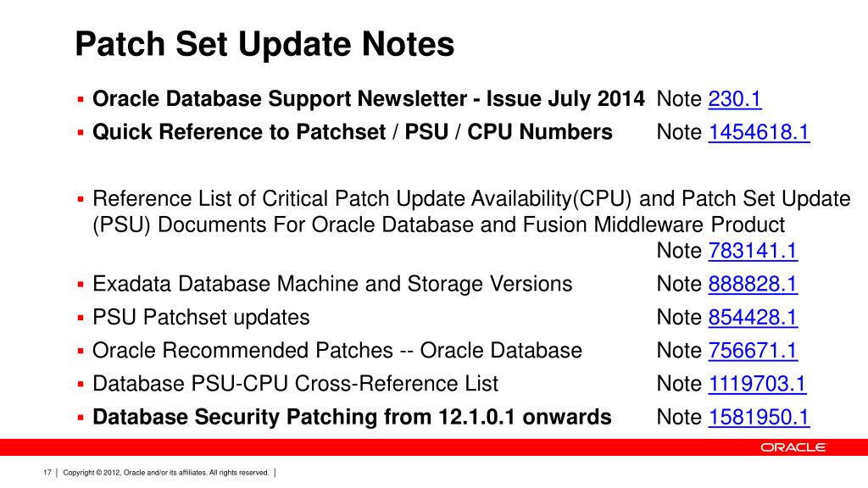Image resolution: width=868 pixels, height=488 pixels.
Task: Click the 1454618.1 note link
Action: pyautogui.click(x=759, y=132)
